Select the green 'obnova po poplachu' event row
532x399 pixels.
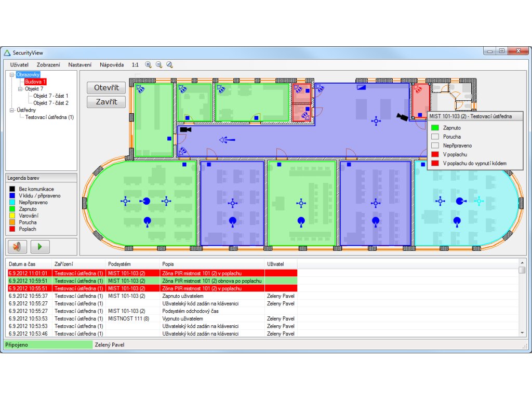tap(152, 281)
